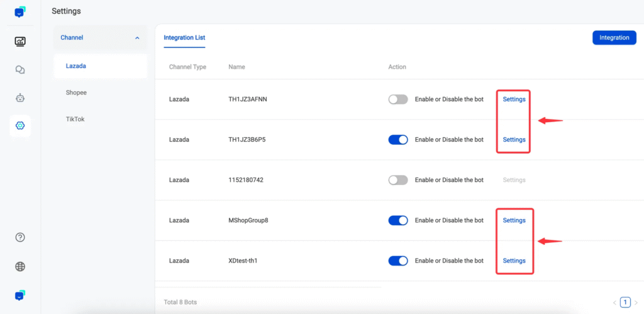
Task: Click the blue Integration button
Action: pyautogui.click(x=614, y=37)
